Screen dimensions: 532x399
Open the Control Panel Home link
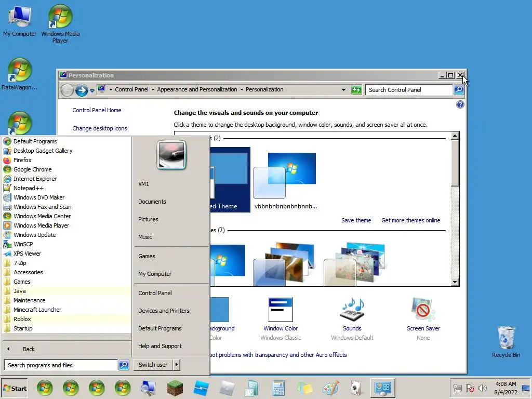tap(97, 110)
